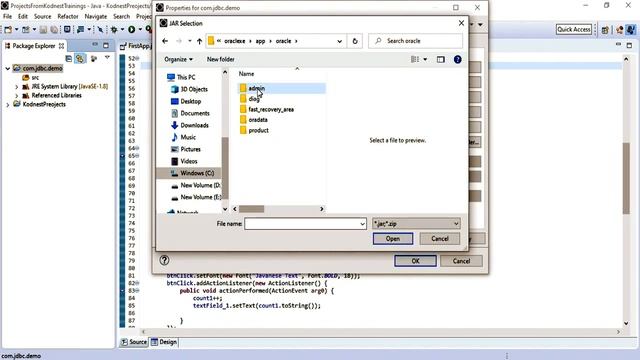Open the address bar path history dropdown
The height and width of the screenshot is (360, 640).
pos(339,41)
